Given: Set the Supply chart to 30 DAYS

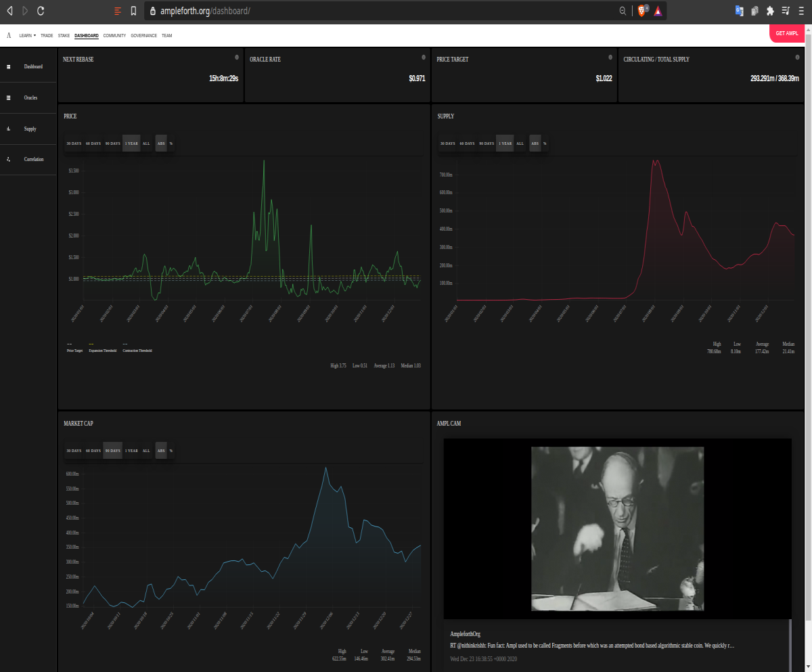Looking at the screenshot, I should click(x=448, y=143).
